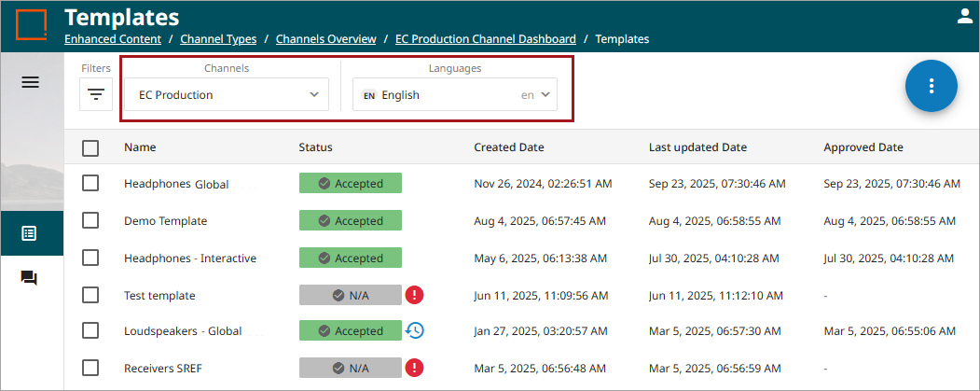The width and height of the screenshot is (980, 391).
Task: Open the user account profile icon
Action: 964,16
